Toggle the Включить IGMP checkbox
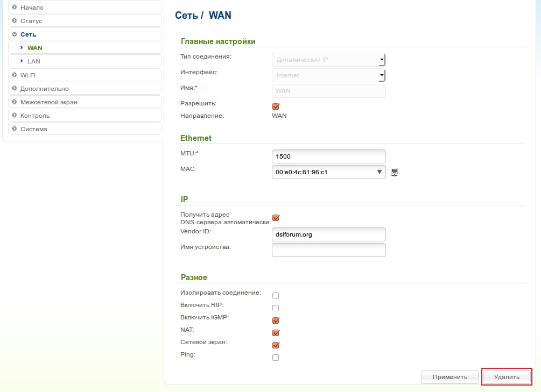541x392 pixels. (x=276, y=320)
